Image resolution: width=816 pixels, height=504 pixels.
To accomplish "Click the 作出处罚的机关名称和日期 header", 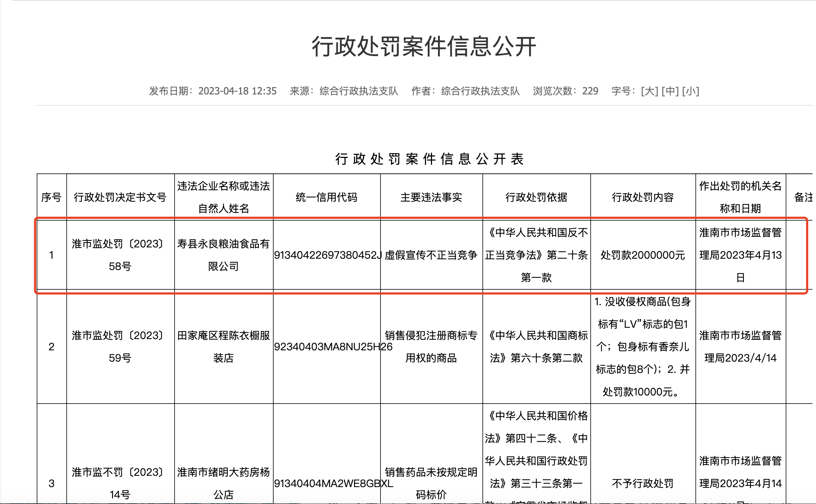I will (x=741, y=197).
